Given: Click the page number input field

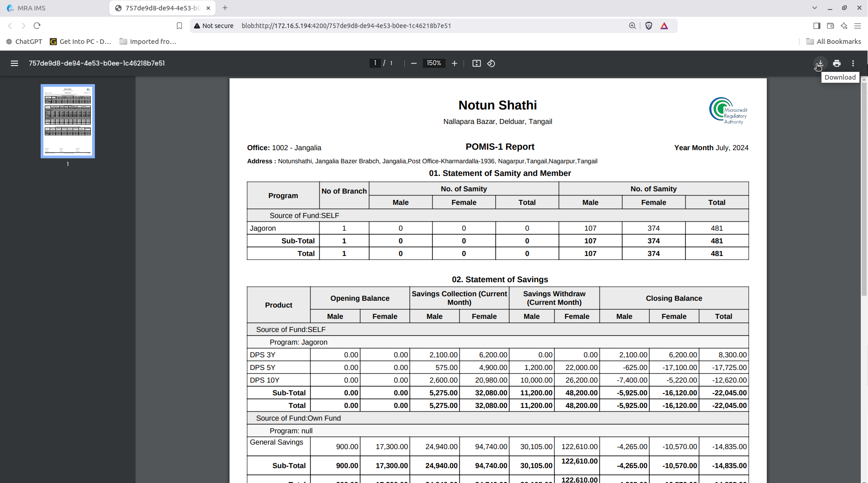Looking at the screenshot, I should [375, 63].
